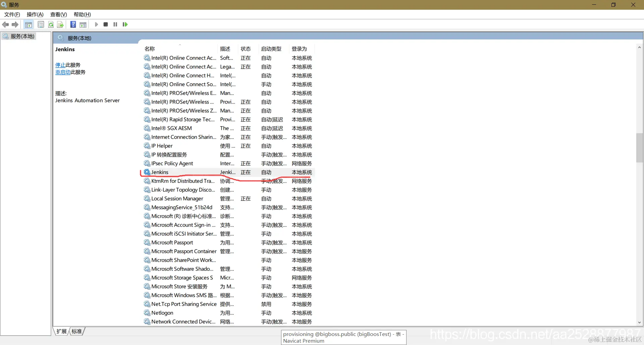Open the 操作(A) menu
The image size is (644, 345).
tap(35, 14)
